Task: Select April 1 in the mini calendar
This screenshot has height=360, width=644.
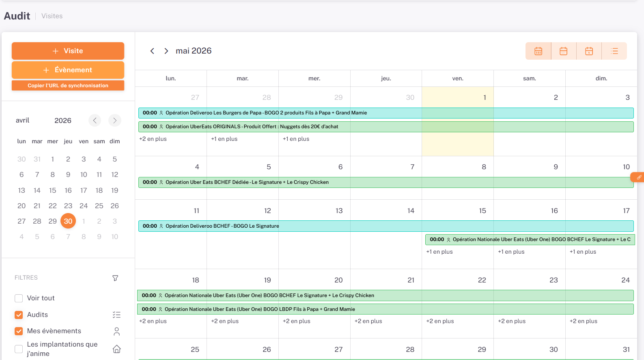Action: coord(53,159)
